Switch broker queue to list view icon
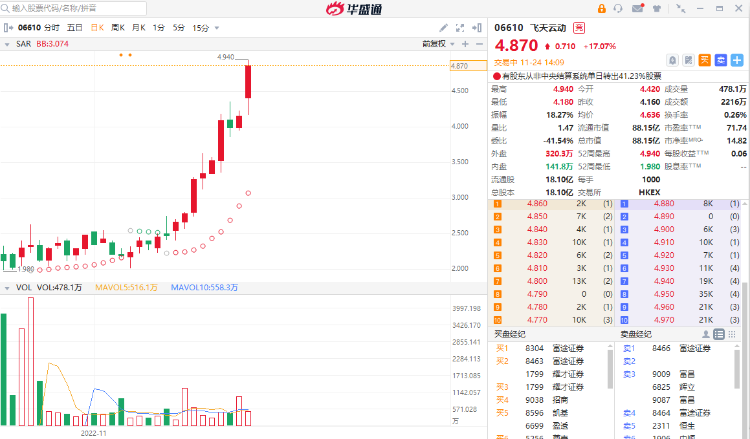The image size is (750, 439). click(719, 334)
